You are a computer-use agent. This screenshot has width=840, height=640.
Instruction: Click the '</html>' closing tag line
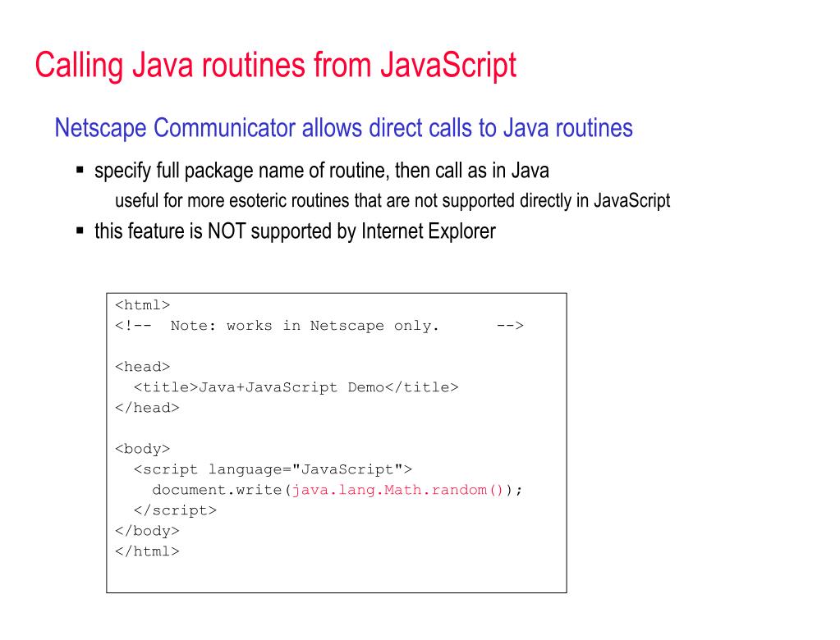click(147, 551)
